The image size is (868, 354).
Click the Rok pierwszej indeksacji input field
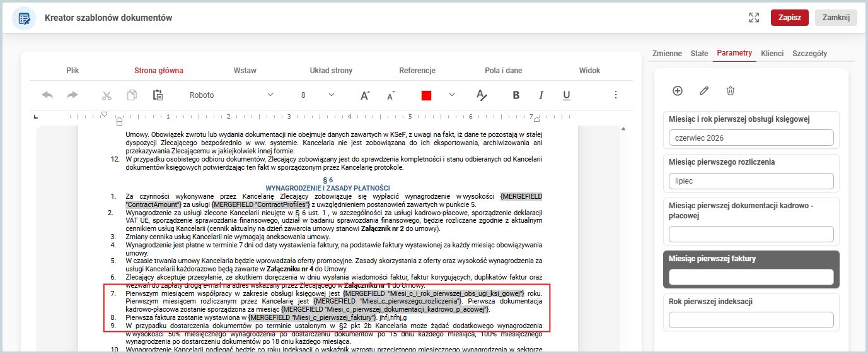point(751,320)
